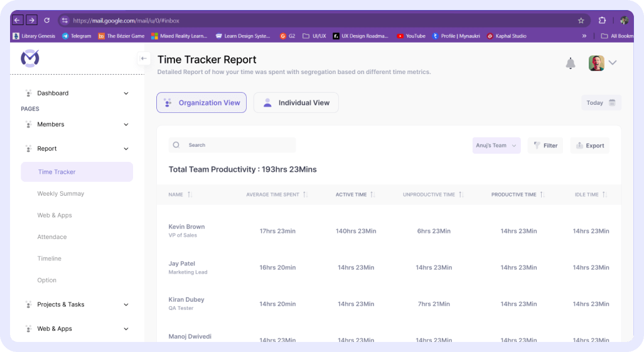Open the Anuj's Team dropdown
This screenshot has width=644, height=352.
click(x=496, y=146)
